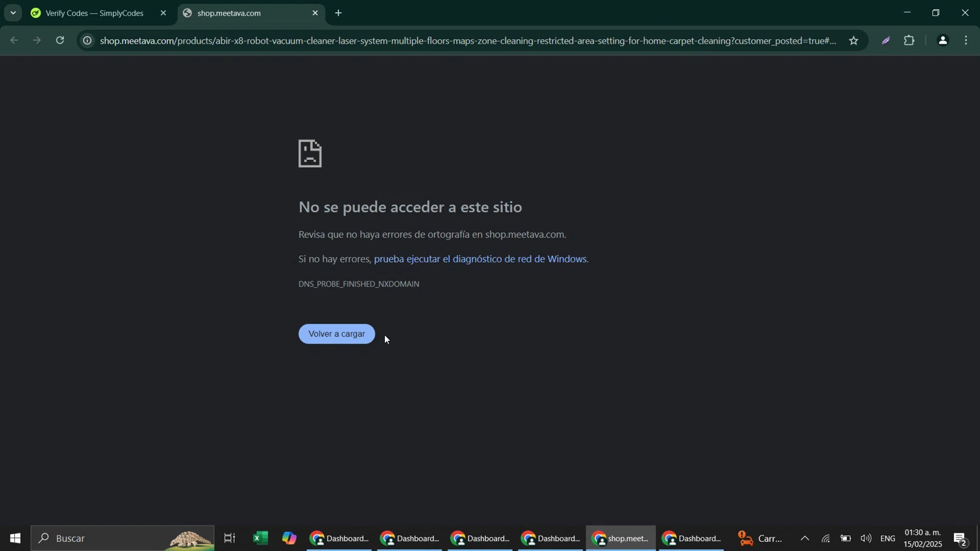Viewport: 980px width, 551px height.
Task: Click the sad page error icon
Action: click(310, 154)
